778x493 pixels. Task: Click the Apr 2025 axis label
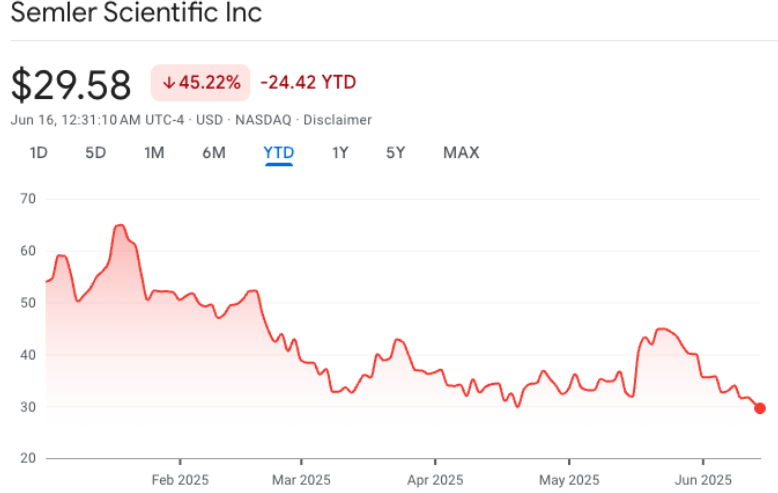[435, 480]
